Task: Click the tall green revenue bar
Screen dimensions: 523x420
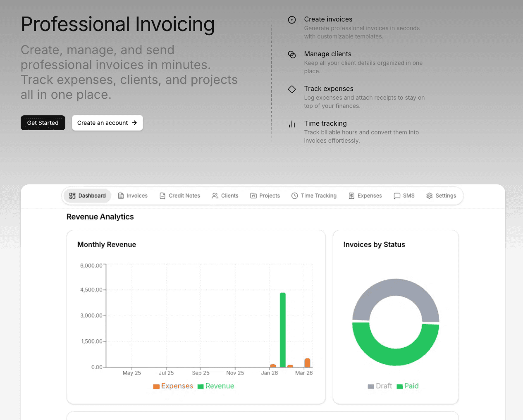Action: click(283, 330)
